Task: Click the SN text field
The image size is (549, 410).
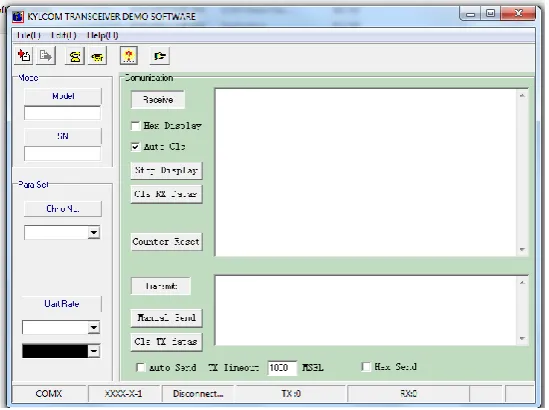Action: tap(62, 154)
